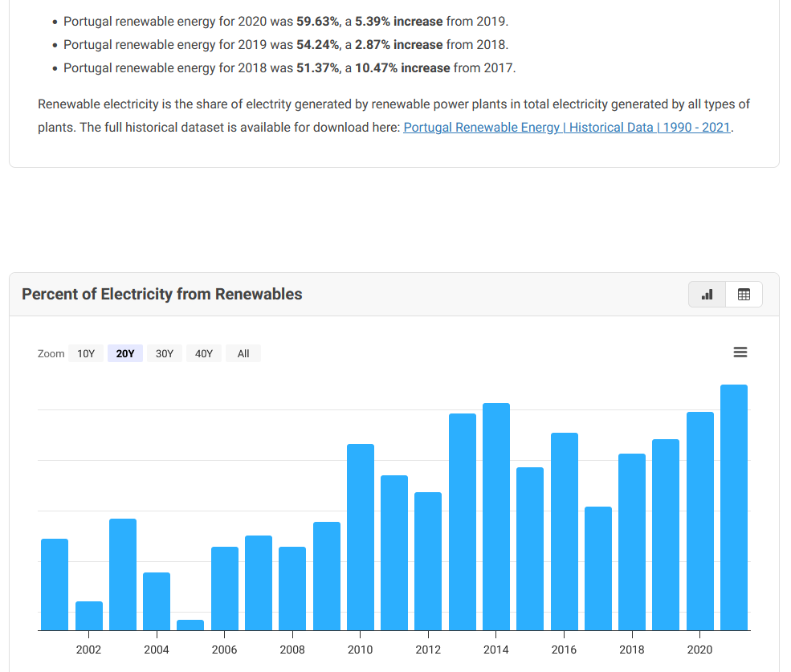
Task: Switch to data table view icon
Action: click(744, 294)
